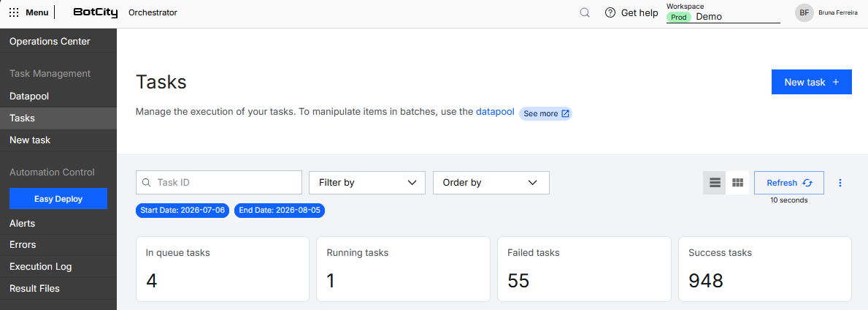
Task: Click the Bruna Ferreira user name
Action: [838, 12]
